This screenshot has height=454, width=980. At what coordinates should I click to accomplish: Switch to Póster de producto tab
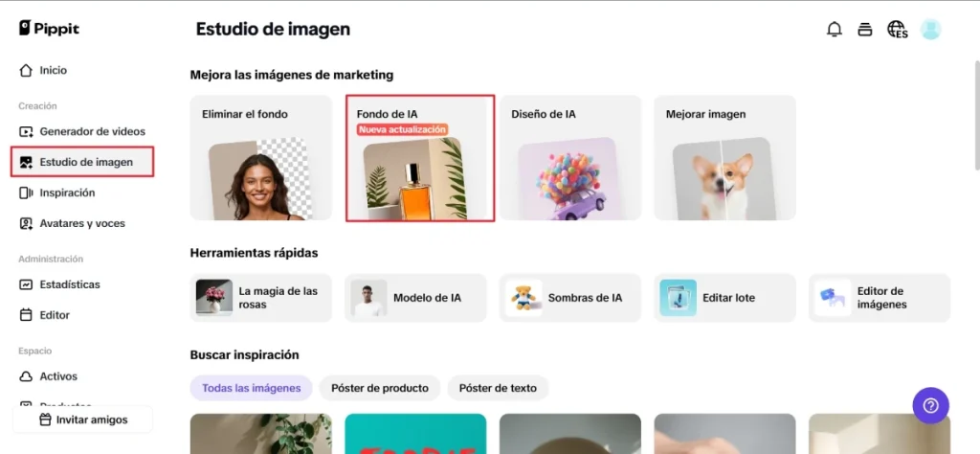(380, 388)
